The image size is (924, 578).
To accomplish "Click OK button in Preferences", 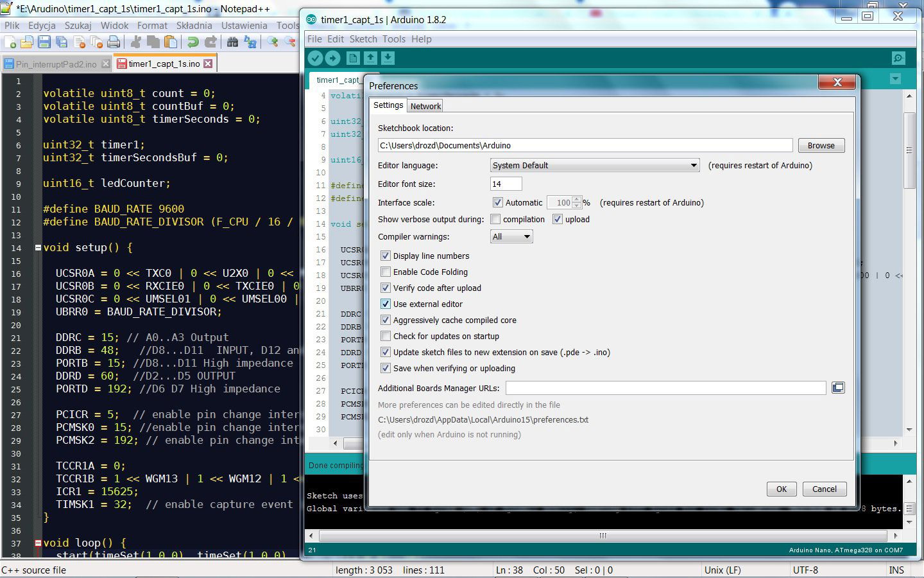I will point(782,489).
